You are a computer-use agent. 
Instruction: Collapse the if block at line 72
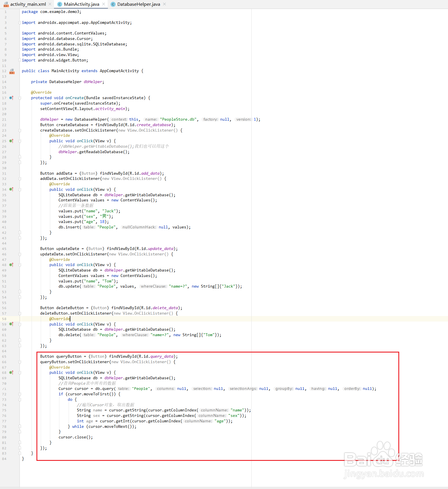point(20,394)
